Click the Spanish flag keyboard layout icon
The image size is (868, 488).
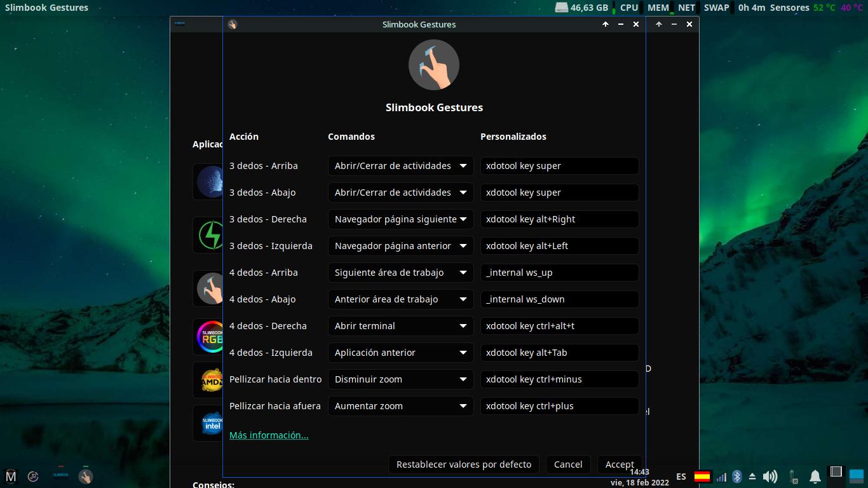coord(702,477)
